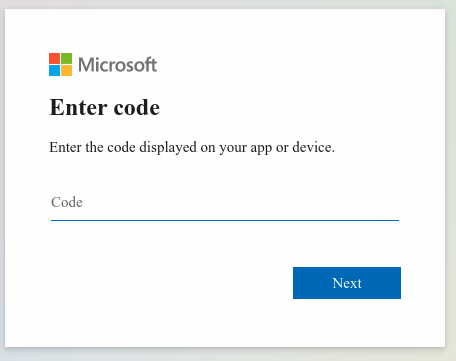Click the 'Code' placeholder text
The image size is (456, 361).
coord(67,202)
